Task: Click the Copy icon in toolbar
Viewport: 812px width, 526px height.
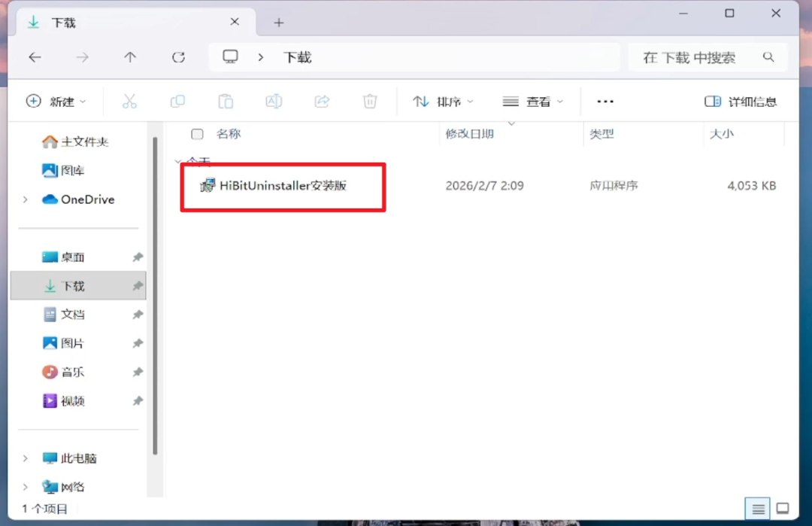Action: (177, 101)
